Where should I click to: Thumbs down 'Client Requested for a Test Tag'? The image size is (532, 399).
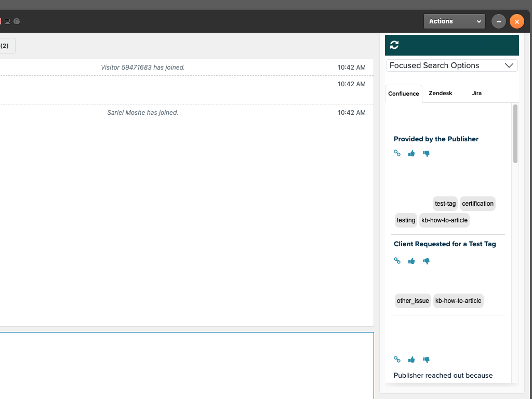point(426,261)
